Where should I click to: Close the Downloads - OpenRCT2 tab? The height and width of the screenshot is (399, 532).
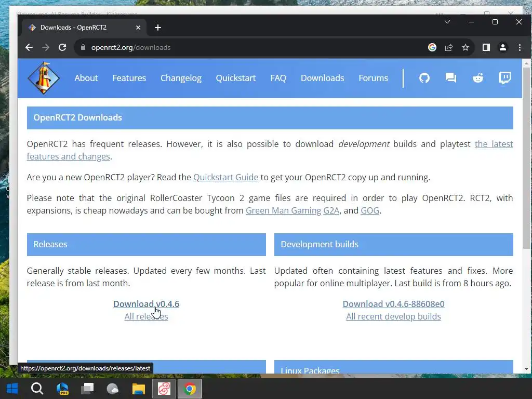(138, 28)
